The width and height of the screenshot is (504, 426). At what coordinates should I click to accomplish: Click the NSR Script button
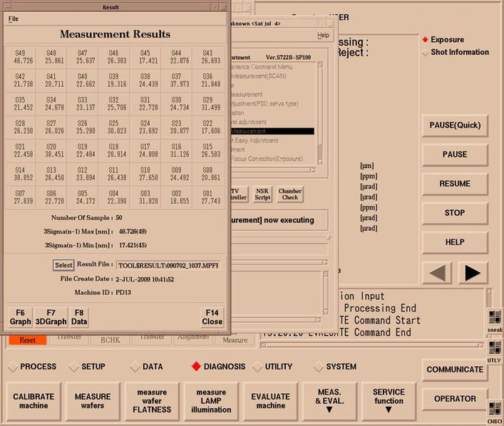[262, 194]
